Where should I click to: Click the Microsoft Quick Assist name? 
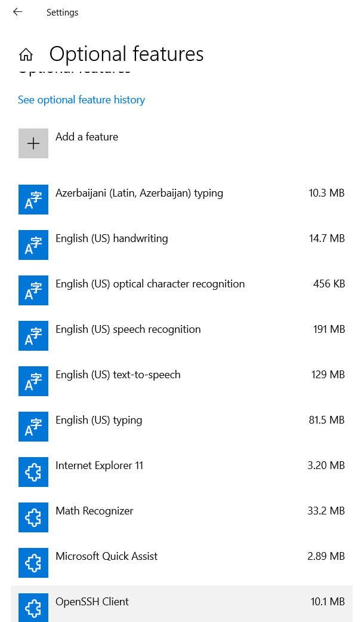(107, 556)
